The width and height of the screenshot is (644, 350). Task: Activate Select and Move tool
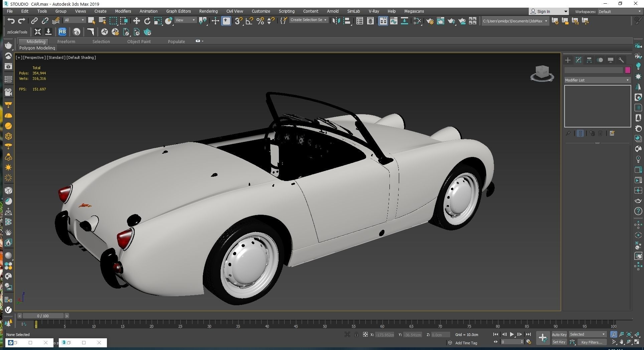(x=136, y=21)
